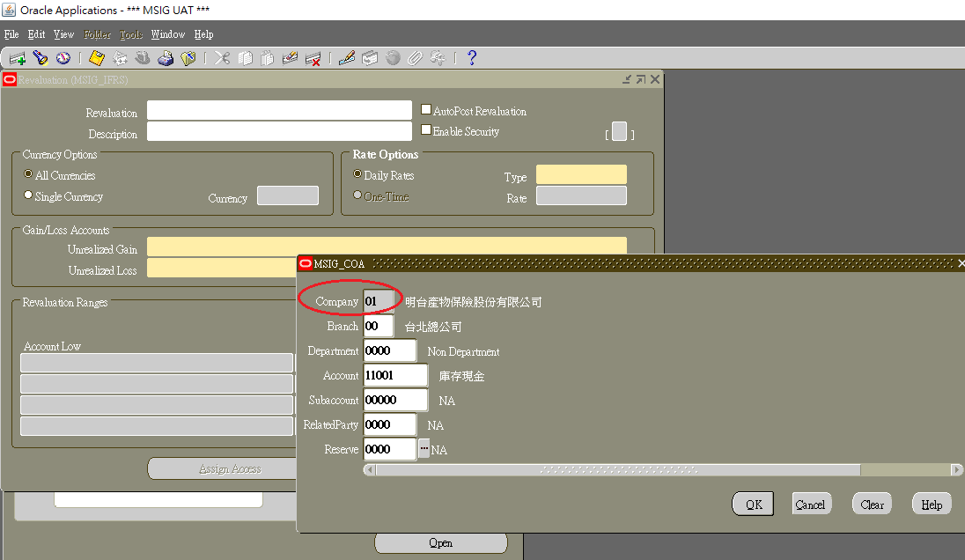Click the Branch field containing 00
The width and height of the screenshot is (965, 560).
[x=379, y=326]
